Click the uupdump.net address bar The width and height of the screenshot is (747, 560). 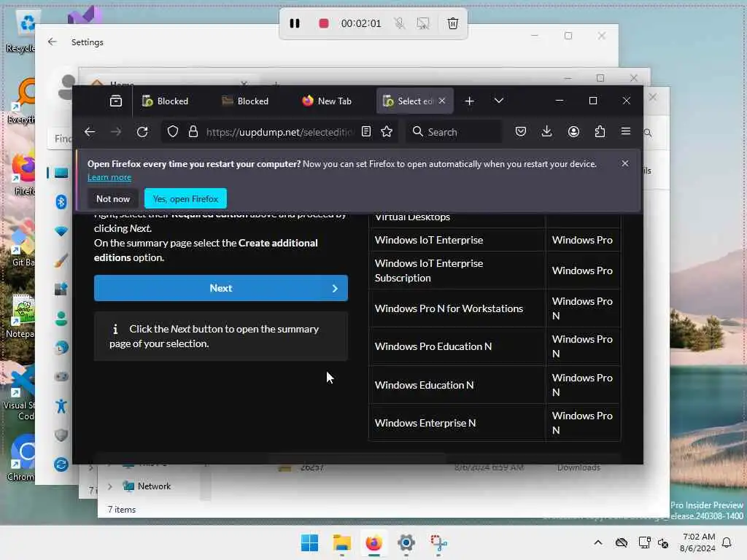click(280, 132)
